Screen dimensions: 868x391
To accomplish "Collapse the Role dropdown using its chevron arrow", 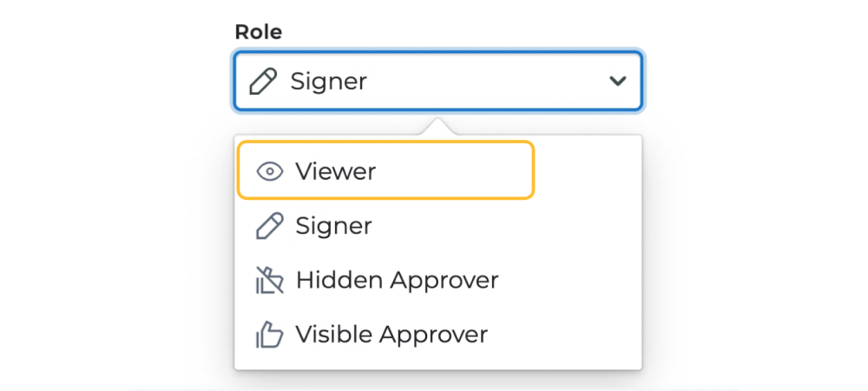I will point(617,82).
